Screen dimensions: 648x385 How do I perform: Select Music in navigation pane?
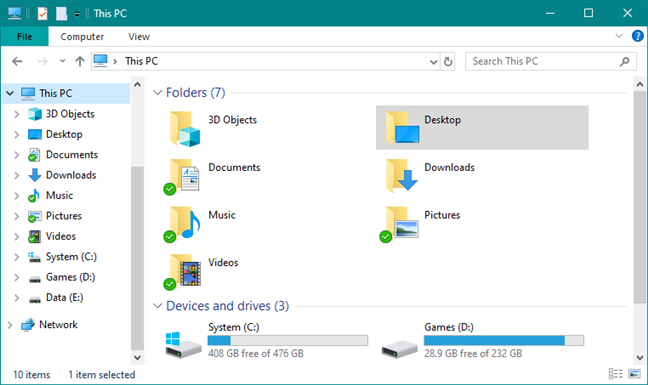point(59,195)
